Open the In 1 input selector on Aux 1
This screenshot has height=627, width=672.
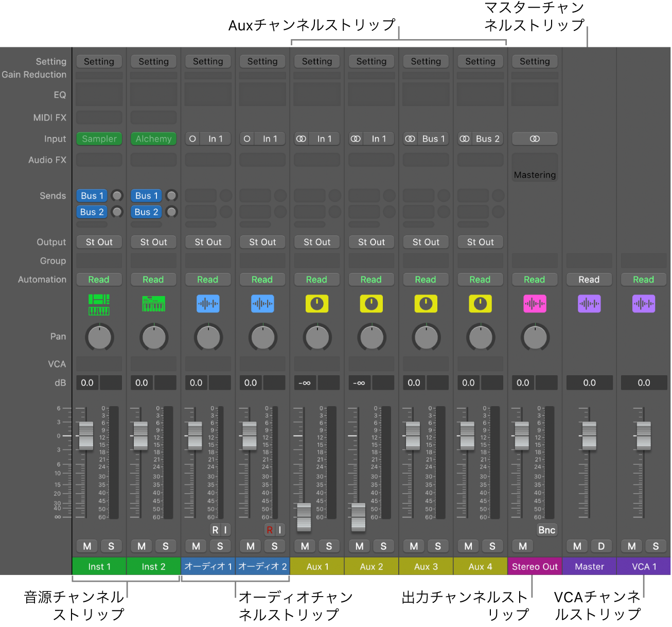click(325, 138)
